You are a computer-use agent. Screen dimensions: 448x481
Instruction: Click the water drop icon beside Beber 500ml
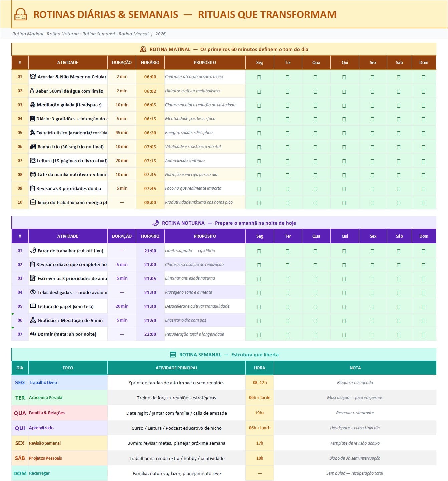pyautogui.click(x=32, y=91)
